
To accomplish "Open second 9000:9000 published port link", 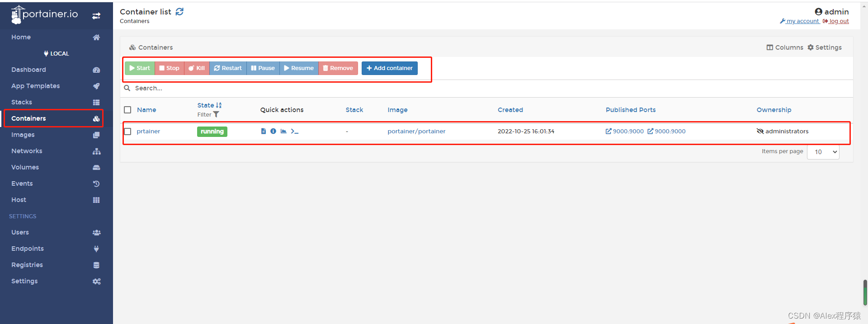I will 667,131.
